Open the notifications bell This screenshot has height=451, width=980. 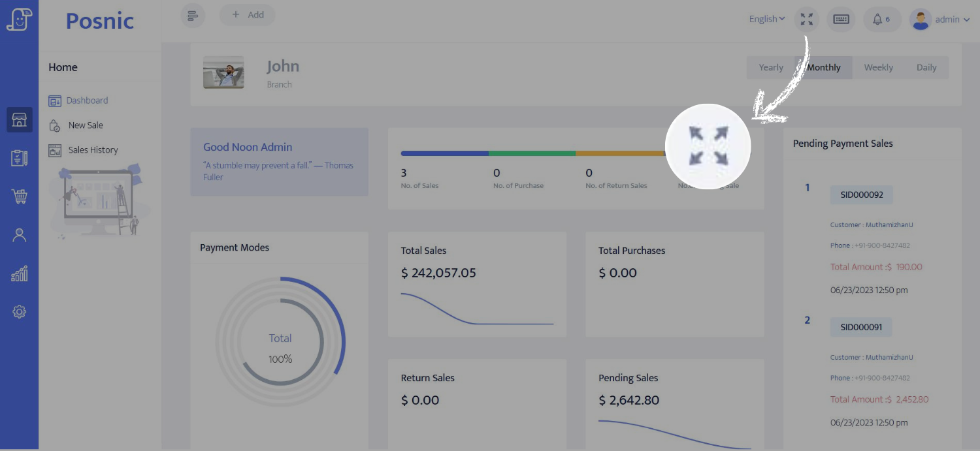point(881,19)
